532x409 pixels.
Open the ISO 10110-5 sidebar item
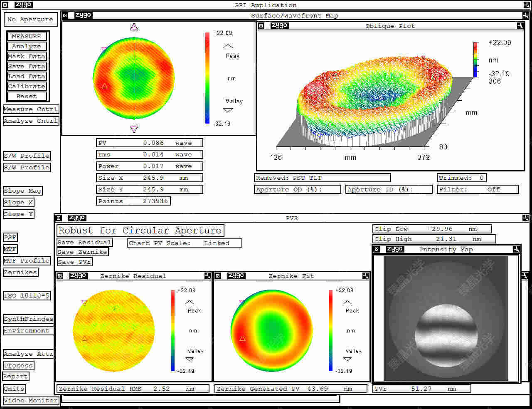(x=27, y=296)
